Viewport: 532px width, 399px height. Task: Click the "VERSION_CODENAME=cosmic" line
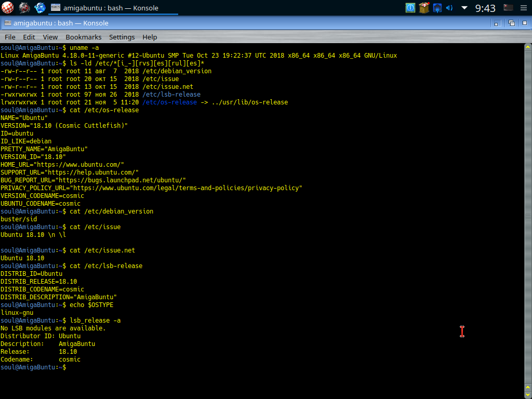click(43, 196)
